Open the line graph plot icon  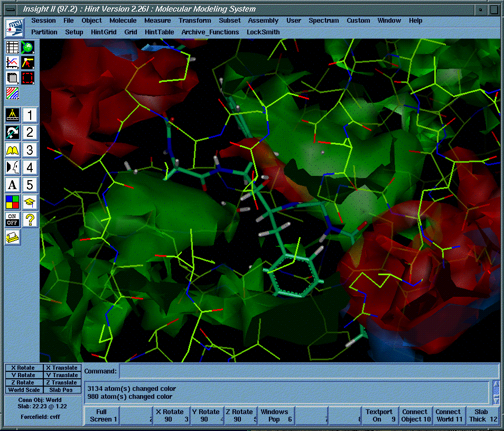pyautogui.click(x=12, y=63)
